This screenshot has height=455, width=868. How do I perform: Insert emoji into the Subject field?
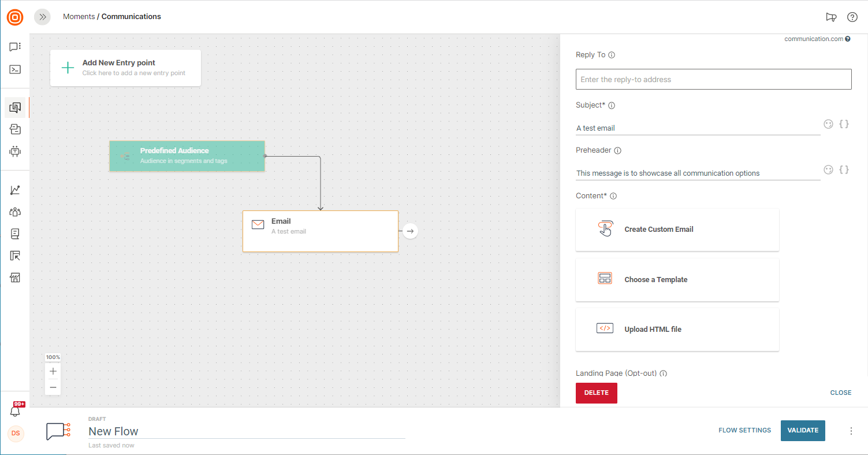(828, 124)
